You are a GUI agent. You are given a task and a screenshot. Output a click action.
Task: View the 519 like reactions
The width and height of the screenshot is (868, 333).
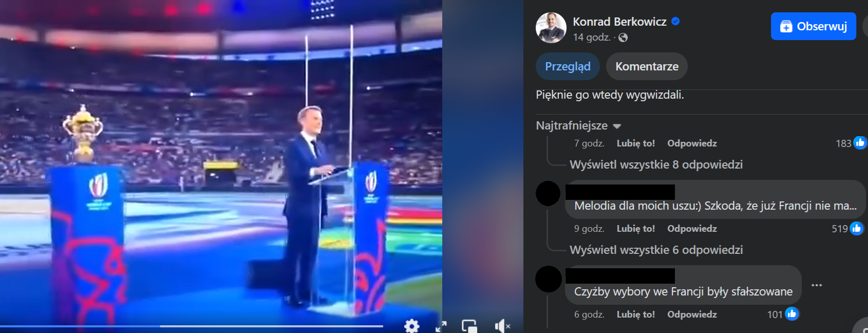[847, 228]
